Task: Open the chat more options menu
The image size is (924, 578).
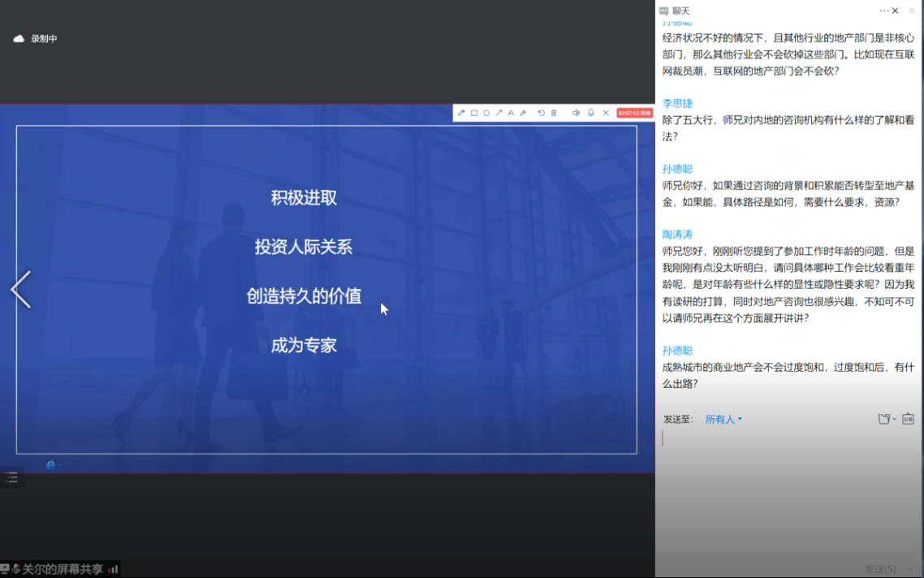Action: click(x=883, y=11)
